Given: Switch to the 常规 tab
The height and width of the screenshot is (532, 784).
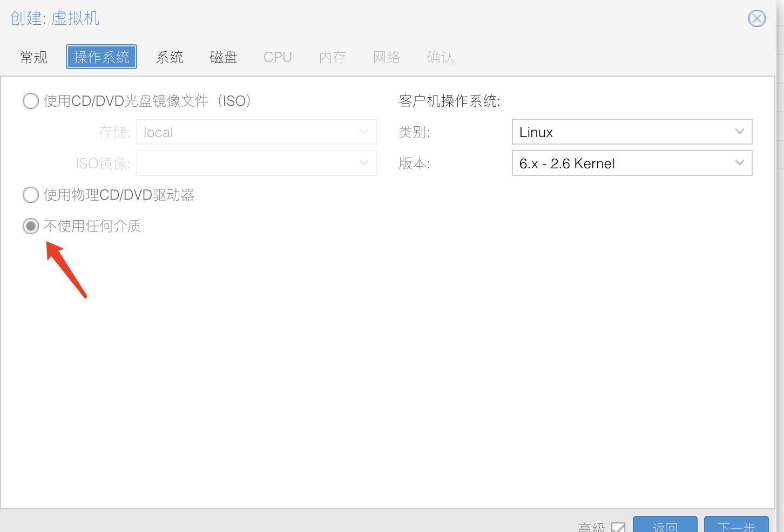Looking at the screenshot, I should [34, 57].
